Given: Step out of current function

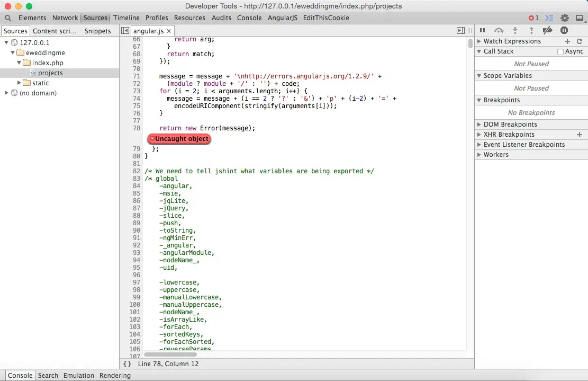Looking at the screenshot, I should (531, 30).
